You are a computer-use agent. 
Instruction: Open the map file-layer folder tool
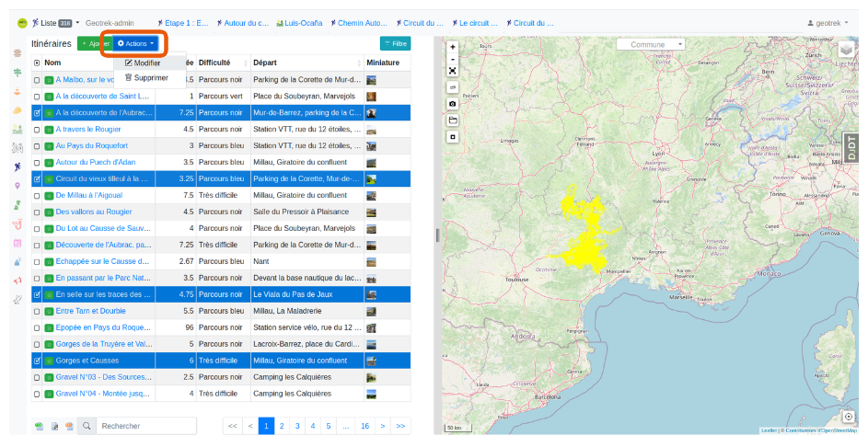[x=453, y=120]
